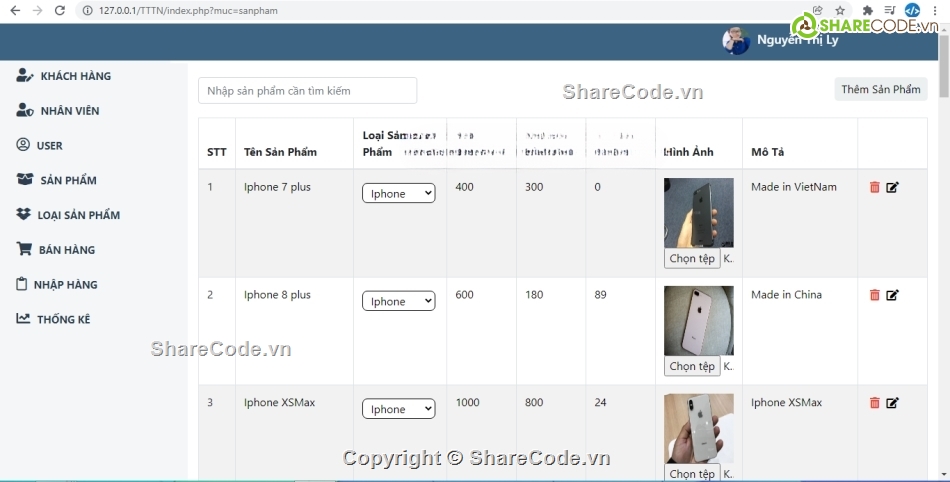Click the Hình Ảnh column header
The width and height of the screenshot is (950, 482).
[688, 152]
